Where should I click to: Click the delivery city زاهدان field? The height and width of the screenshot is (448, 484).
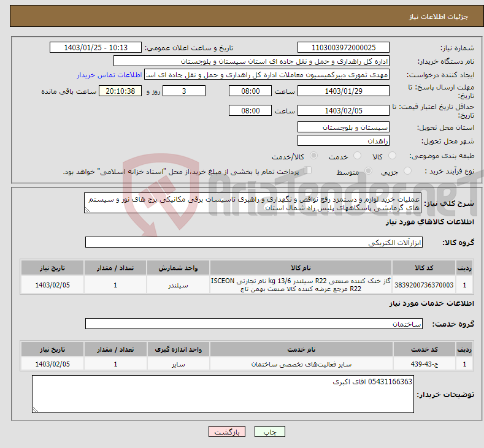point(344,140)
